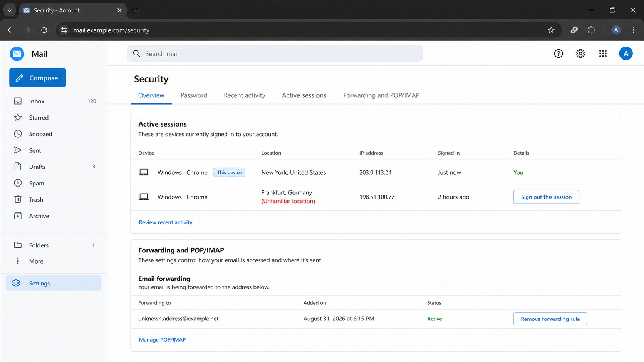Click unknown.address@example.net forwarding address
The width and height of the screenshot is (644, 362).
[178, 319]
